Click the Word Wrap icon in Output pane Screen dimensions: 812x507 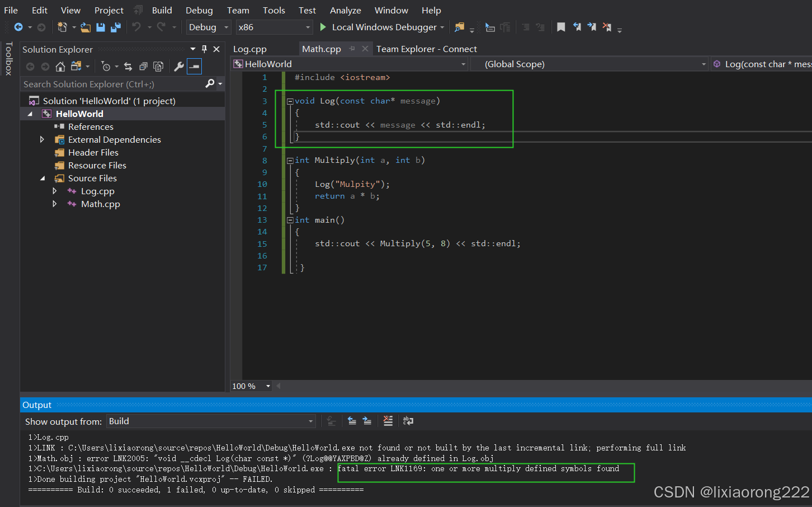[408, 421]
